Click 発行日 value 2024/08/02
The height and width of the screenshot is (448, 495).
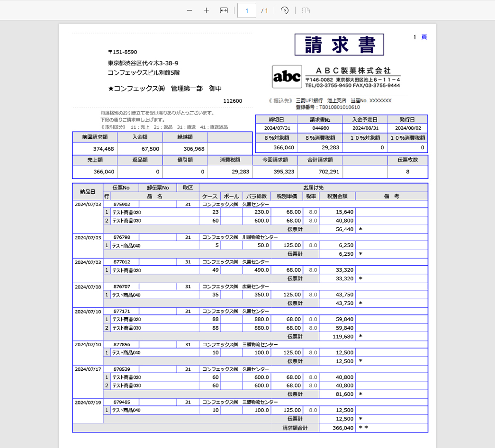(408, 128)
